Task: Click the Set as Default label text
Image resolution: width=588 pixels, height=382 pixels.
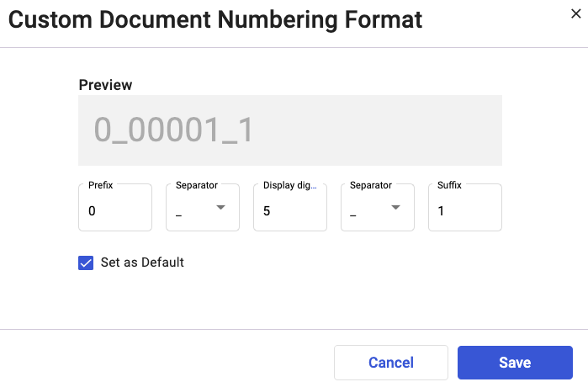Action: tap(142, 263)
